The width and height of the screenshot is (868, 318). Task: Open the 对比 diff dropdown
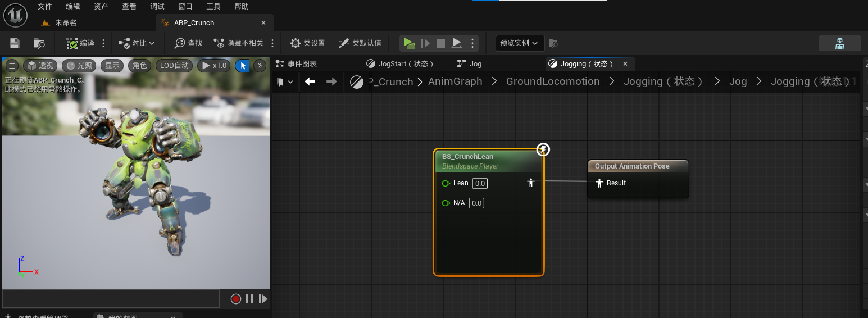click(x=137, y=43)
